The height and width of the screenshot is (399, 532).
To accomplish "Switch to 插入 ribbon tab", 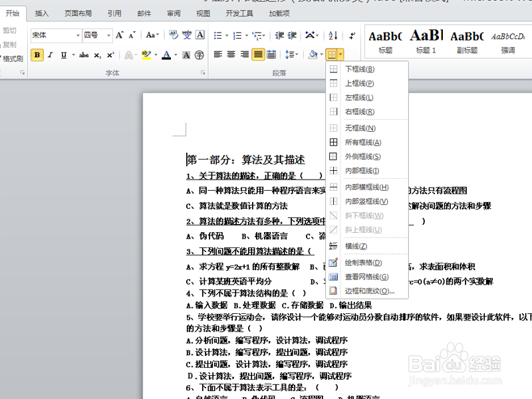I will 42,13.
